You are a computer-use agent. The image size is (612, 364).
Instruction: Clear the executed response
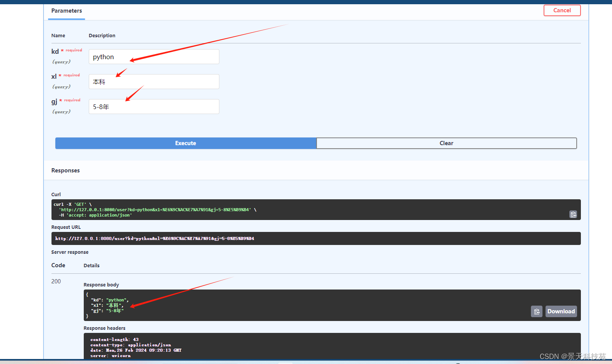(x=446, y=143)
